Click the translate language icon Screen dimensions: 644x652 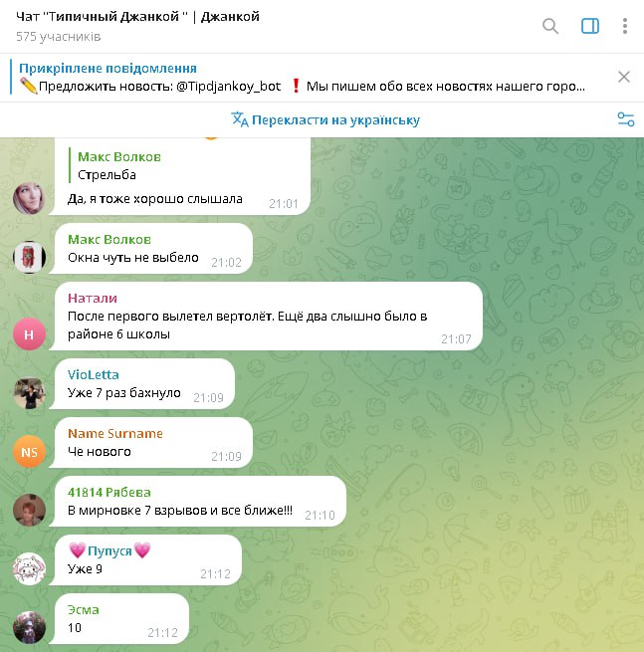(240, 119)
